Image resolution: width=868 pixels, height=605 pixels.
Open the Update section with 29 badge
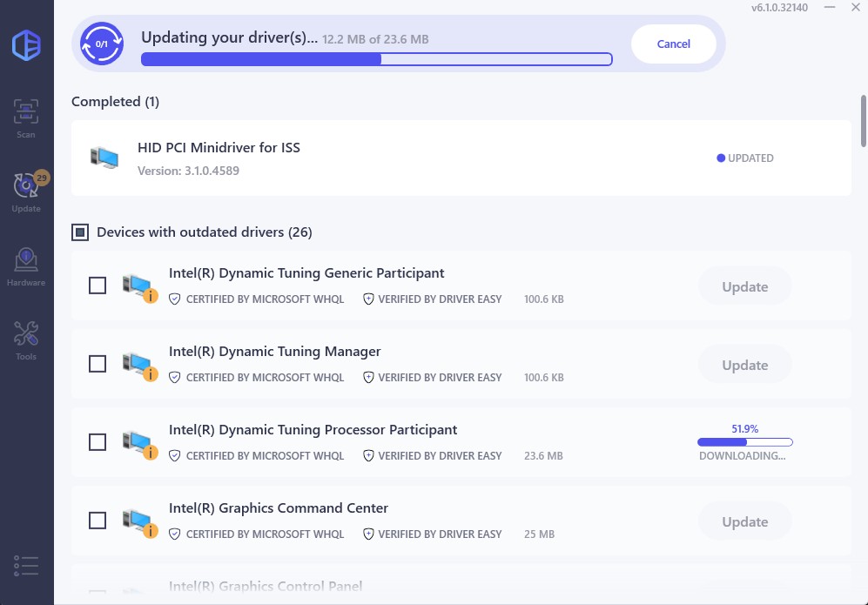point(26,191)
